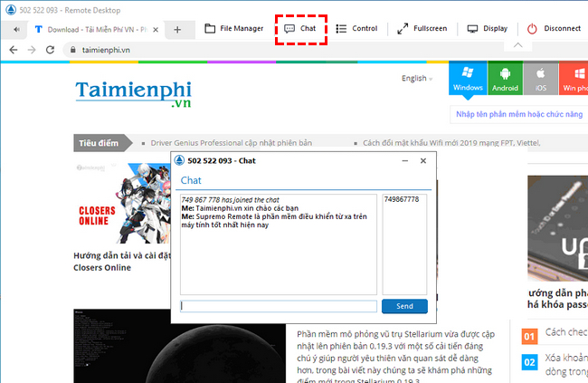Reload the taimienphi.vn page
Image resolution: width=588 pixels, height=383 pixels.
point(51,50)
